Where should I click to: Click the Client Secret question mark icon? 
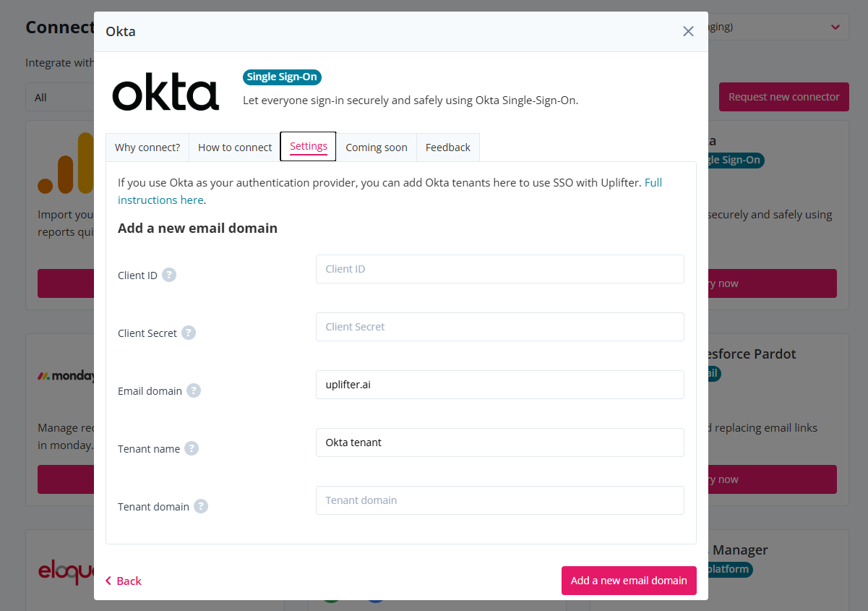[x=188, y=333]
